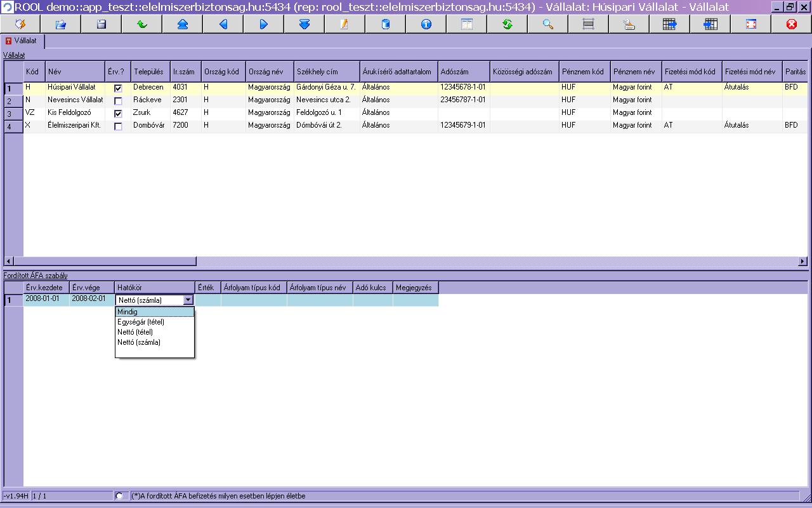Go to next record with right arrow
The height and width of the screenshot is (508, 812).
pyautogui.click(x=264, y=24)
